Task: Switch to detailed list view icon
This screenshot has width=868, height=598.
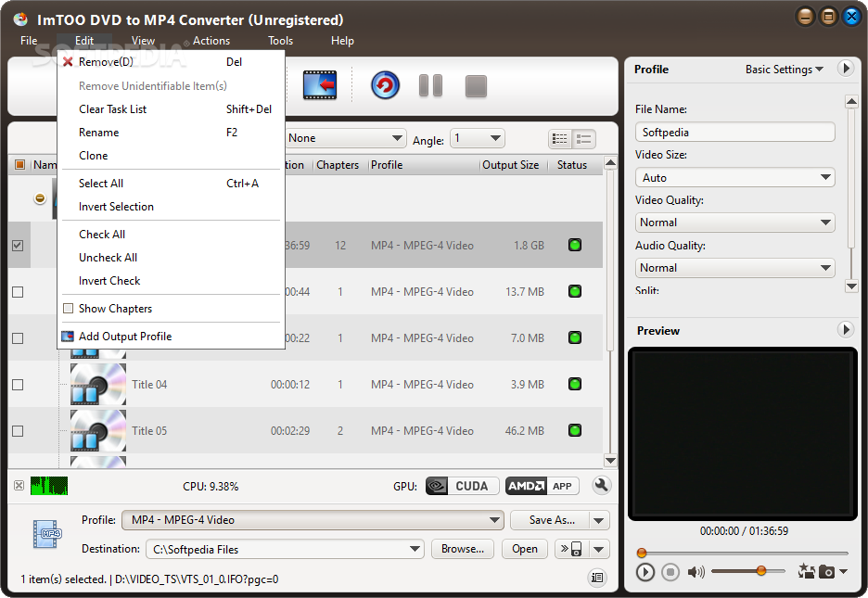Action: [560, 139]
